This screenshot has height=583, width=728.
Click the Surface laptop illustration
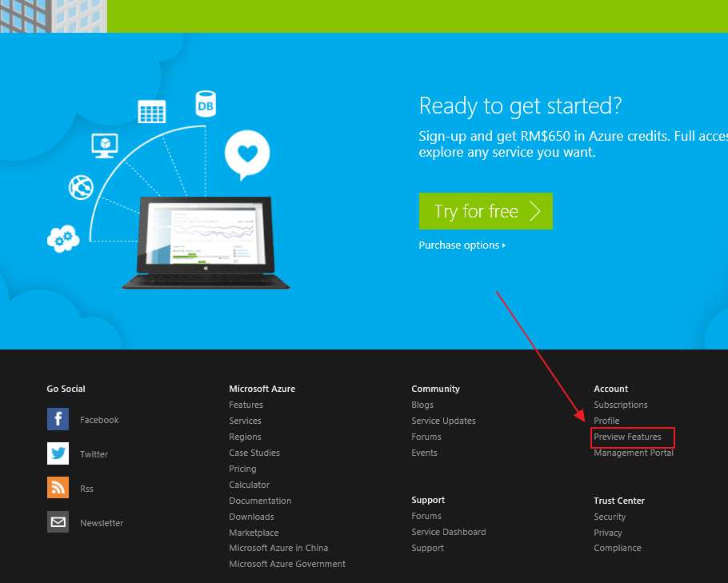(206, 243)
